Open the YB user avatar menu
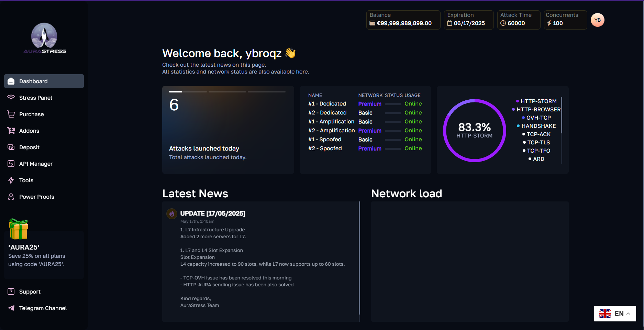The image size is (644, 330). click(x=598, y=20)
